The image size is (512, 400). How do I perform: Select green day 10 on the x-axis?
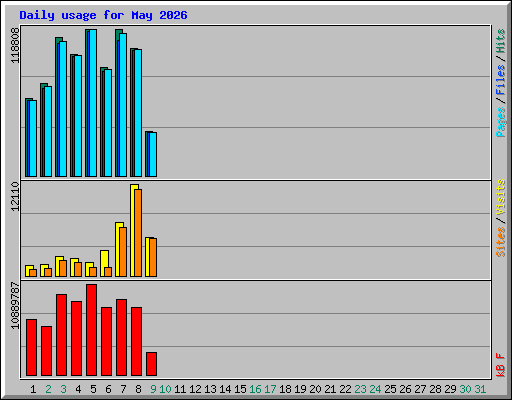point(165,389)
